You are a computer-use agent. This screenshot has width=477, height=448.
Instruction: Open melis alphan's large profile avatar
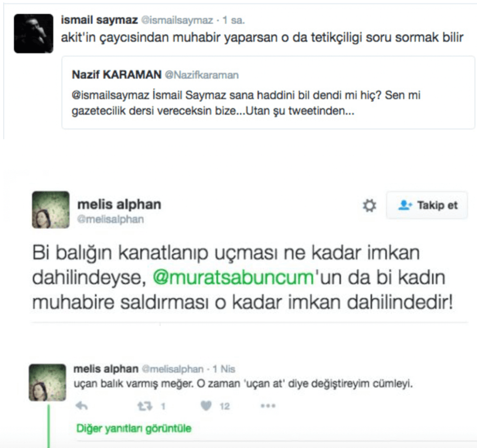click(51, 210)
